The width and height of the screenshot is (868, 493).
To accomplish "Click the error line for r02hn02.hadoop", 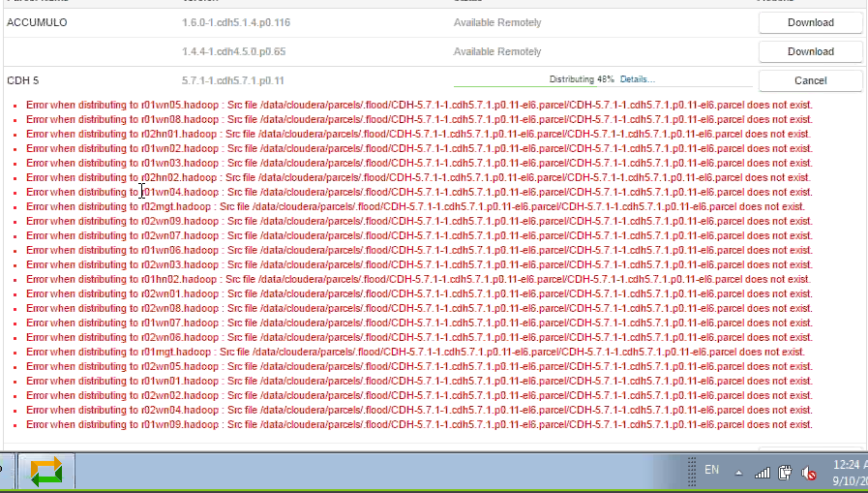I will 418,177.
